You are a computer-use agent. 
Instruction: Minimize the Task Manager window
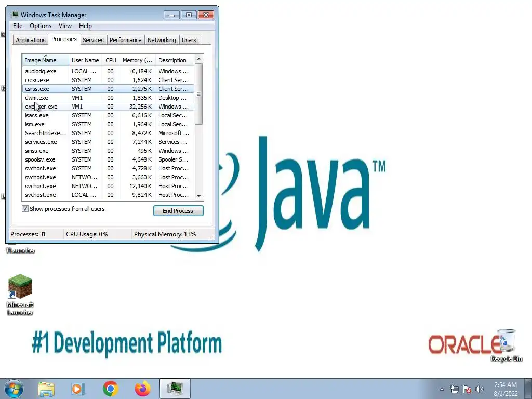[x=171, y=15]
